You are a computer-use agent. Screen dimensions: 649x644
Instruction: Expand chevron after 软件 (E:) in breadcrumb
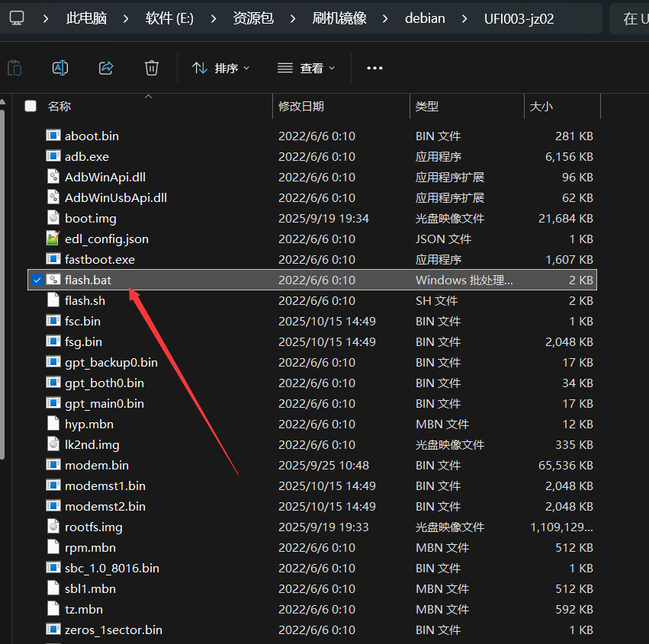214,18
